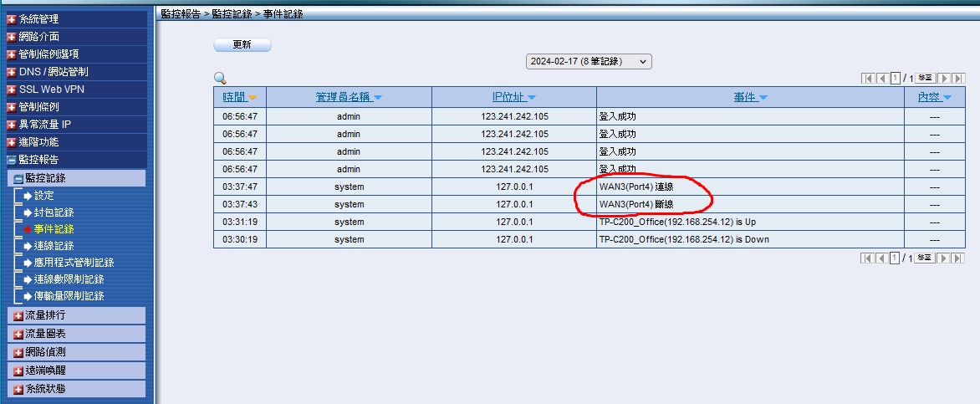Click the magnifier search icon above the table
Viewport: 980px width, 404px height.
(220, 78)
